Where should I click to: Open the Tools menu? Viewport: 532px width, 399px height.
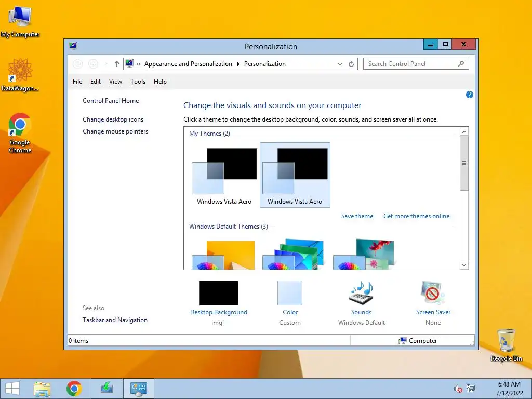(x=138, y=82)
